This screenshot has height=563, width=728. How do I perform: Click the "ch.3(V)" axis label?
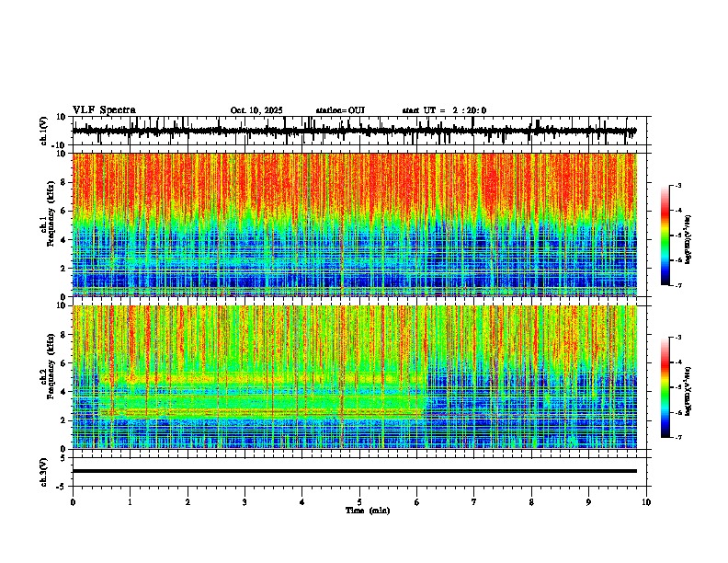[44, 472]
